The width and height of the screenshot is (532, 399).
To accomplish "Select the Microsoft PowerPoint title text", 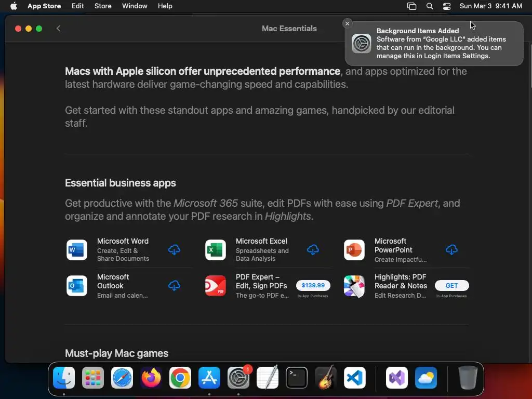I will pyautogui.click(x=393, y=246).
